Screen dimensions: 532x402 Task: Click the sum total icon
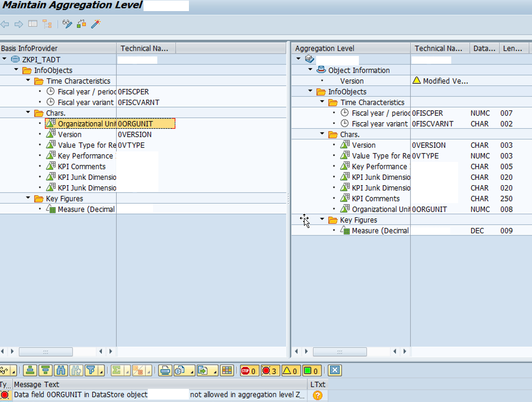coord(117,370)
